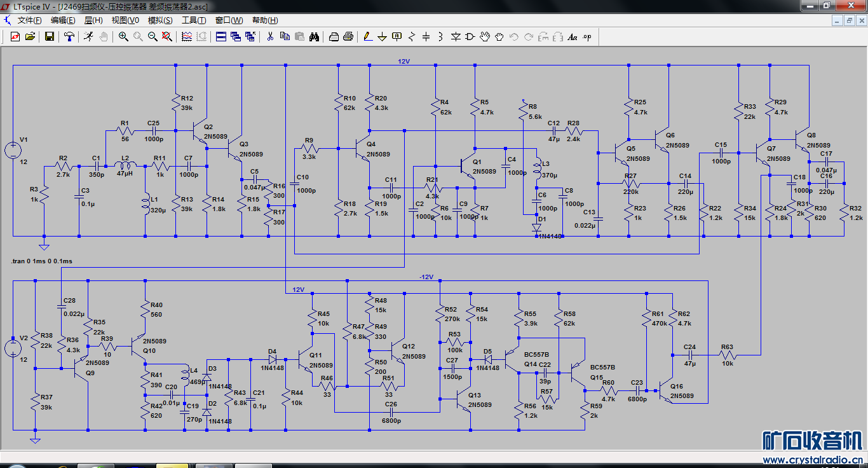
Task: Click the Redo arrow icon
Action: pos(529,37)
